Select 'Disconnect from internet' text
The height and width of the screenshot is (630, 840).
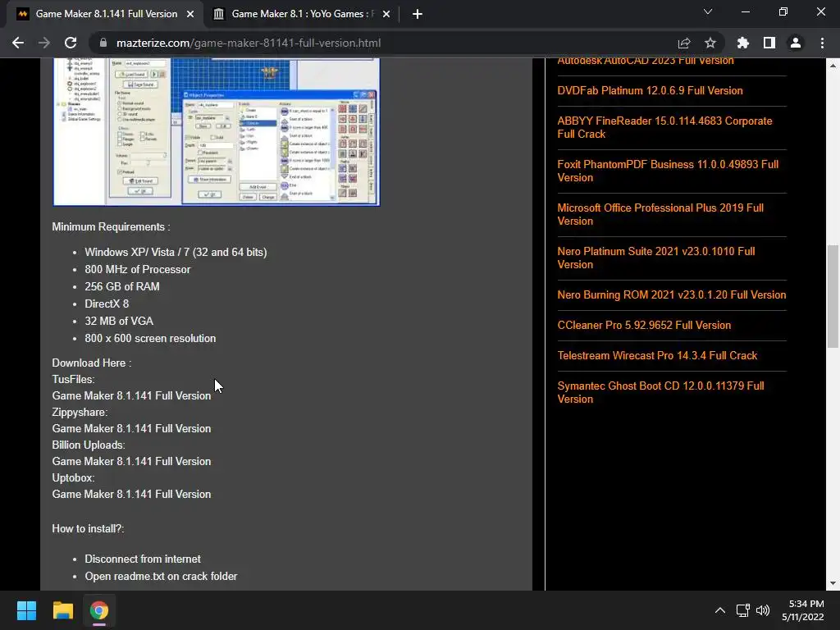pos(143,559)
